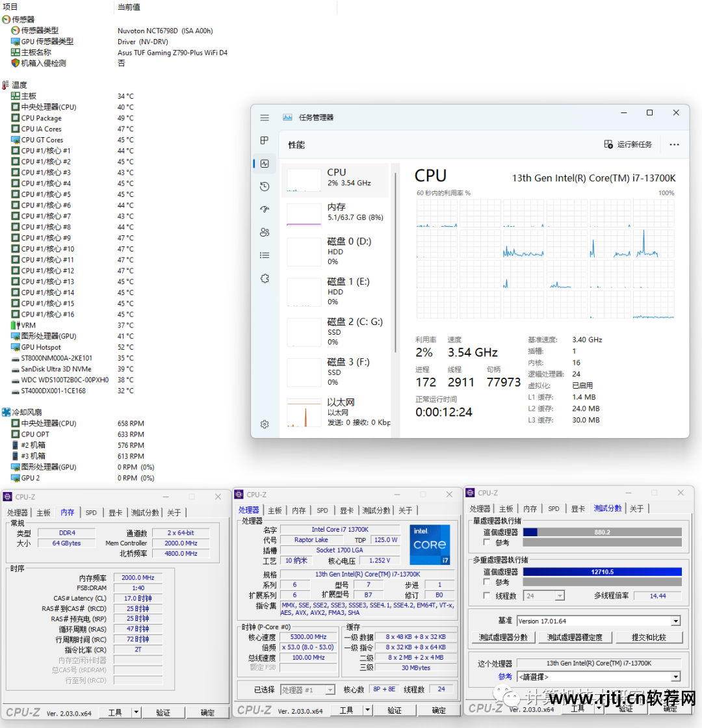The width and height of the screenshot is (702, 728).
Task: Tick 參考 checkbox under multi-thread benchmark
Action: (x=487, y=582)
